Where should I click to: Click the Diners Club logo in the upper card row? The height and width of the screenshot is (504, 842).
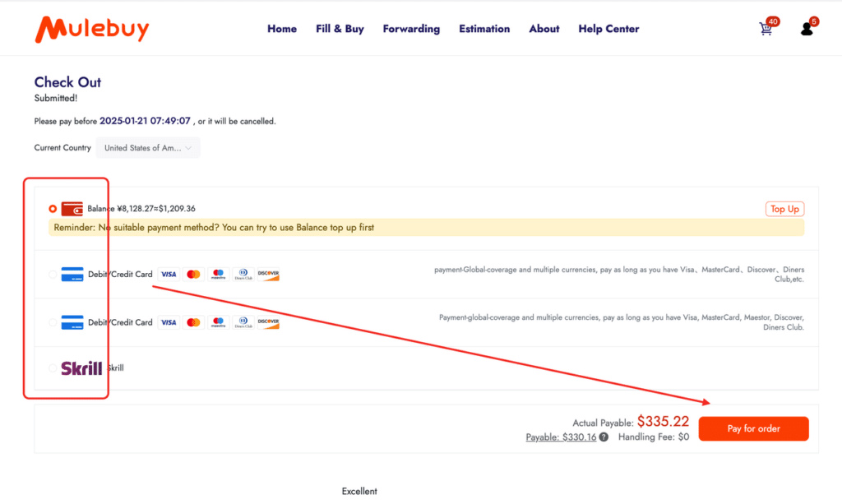coord(243,275)
